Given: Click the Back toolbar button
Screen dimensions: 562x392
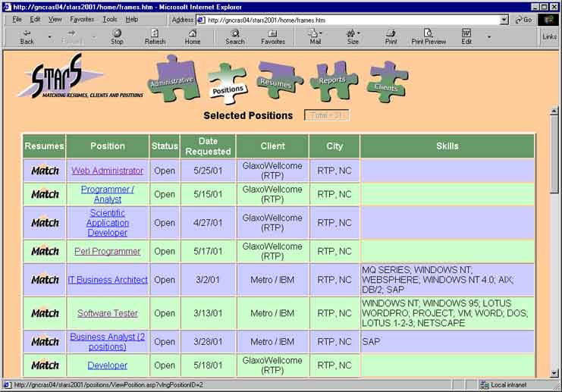Looking at the screenshot, I should (x=27, y=37).
